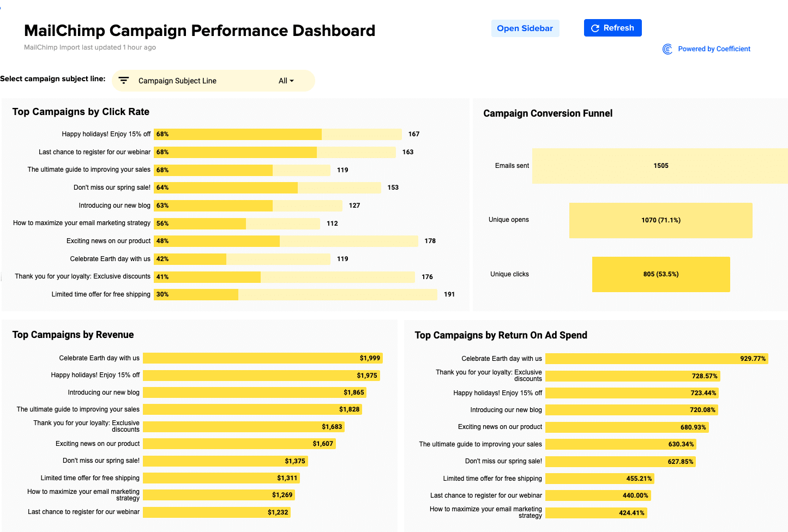Click the 163 count in Click Rate chart
788x532 pixels.
pyautogui.click(x=408, y=152)
